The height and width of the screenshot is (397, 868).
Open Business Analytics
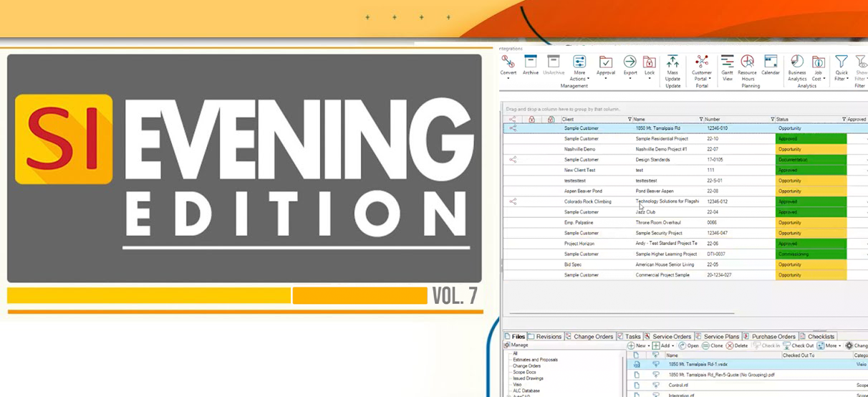coord(797,68)
